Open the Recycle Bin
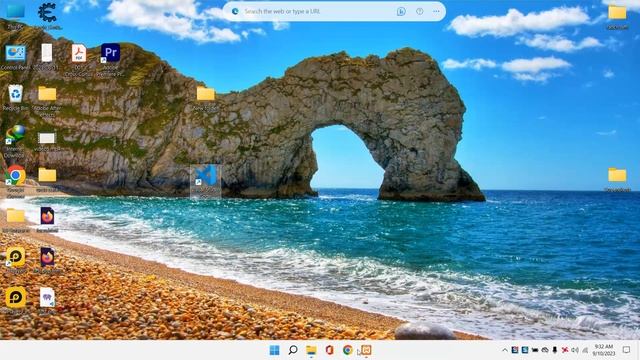 pos(16,97)
